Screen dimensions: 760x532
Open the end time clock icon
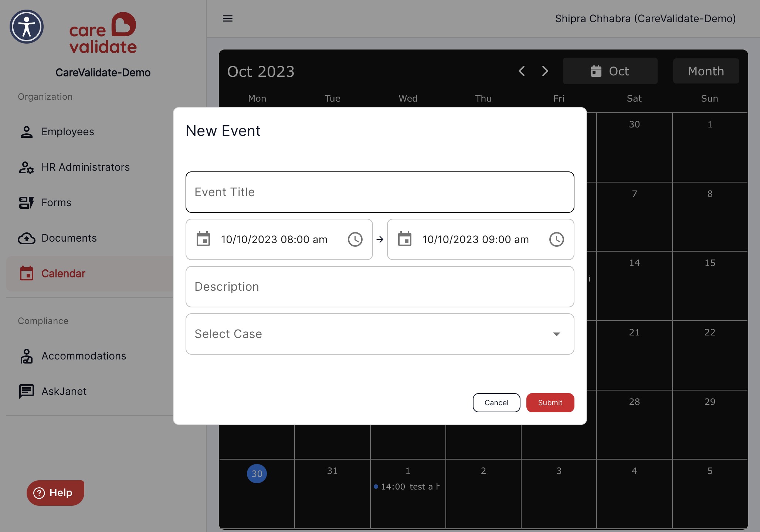(x=557, y=239)
